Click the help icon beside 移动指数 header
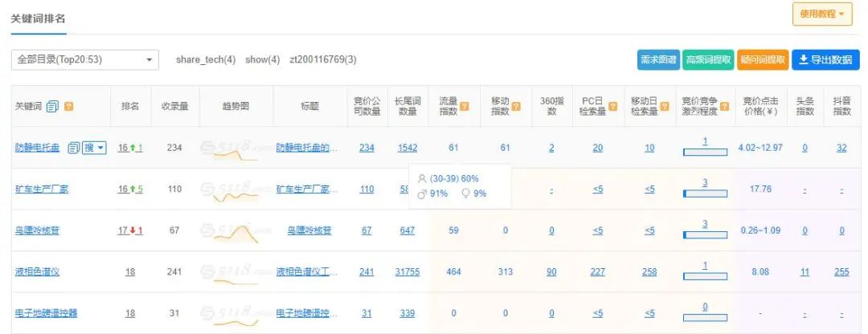868x334 pixels. point(516,106)
